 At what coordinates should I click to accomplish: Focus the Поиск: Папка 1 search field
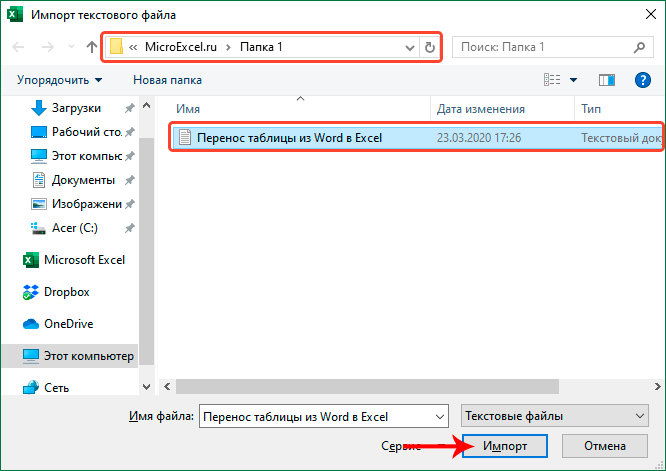coord(553,47)
